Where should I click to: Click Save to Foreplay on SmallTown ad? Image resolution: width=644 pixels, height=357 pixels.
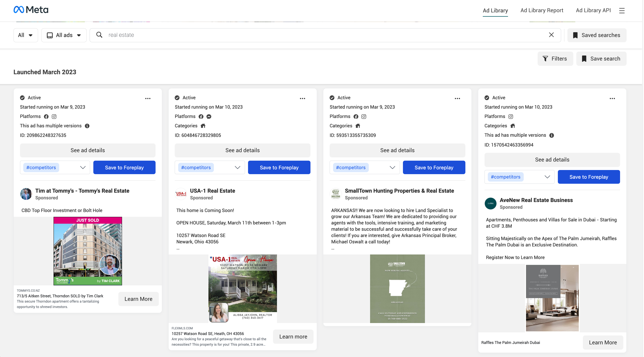[x=434, y=167]
